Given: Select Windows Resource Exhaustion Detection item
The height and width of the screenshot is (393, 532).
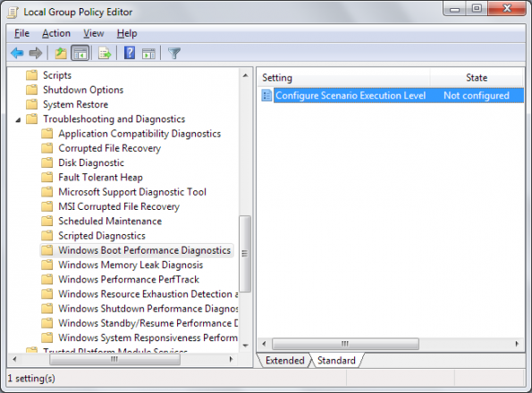Looking at the screenshot, I should [148, 294].
